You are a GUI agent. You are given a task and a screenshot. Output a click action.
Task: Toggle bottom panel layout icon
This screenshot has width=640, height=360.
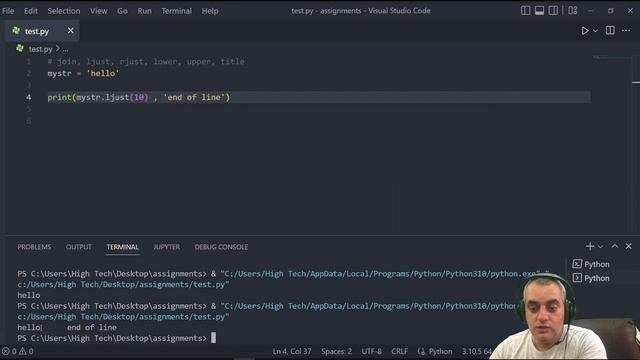click(x=539, y=11)
